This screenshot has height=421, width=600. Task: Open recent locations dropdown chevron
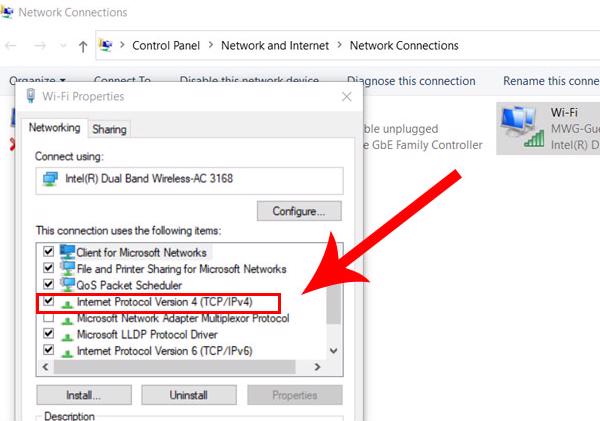click(63, 46)
